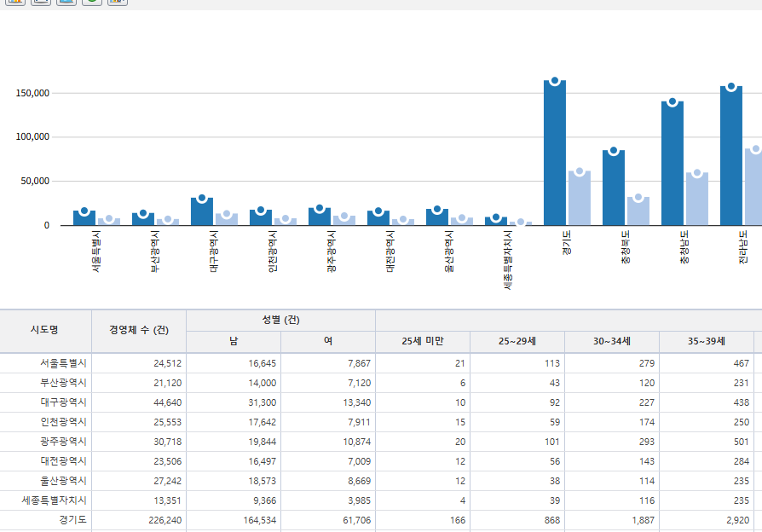The width and height of the screenshot is (762, 532).
Task: Click the 25세 미만 column header
Action: pyautogui.click(x=423, y=341)
